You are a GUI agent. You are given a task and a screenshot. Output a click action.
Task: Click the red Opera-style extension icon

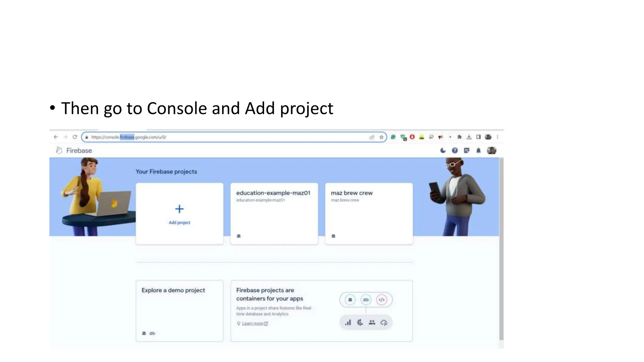[412, 137]
